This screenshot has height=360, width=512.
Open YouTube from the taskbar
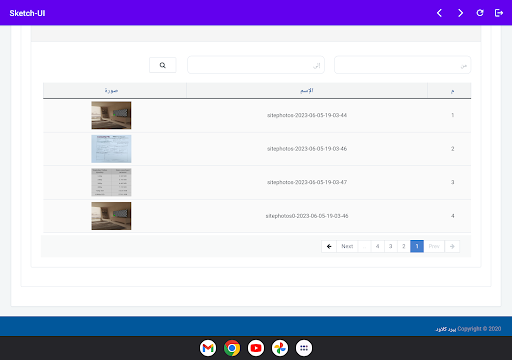256,348
